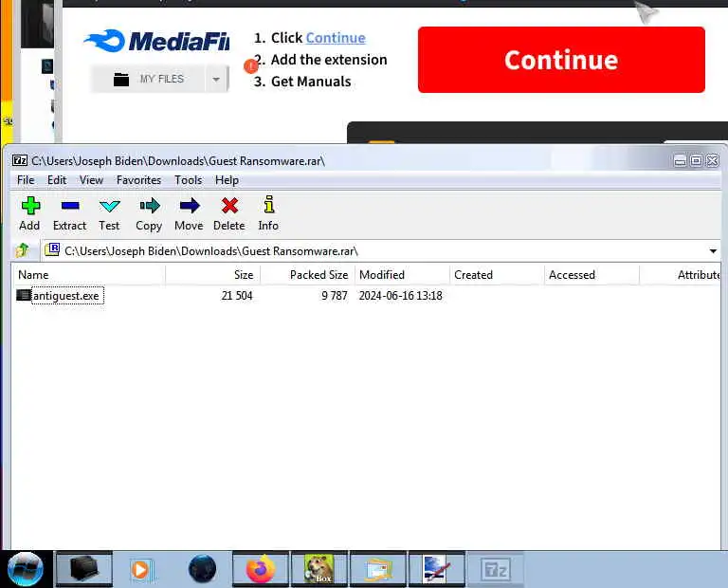This screenshot has width=728, height=588.
Task: Sort by Modified column header
Action: (x=403, y=275)
